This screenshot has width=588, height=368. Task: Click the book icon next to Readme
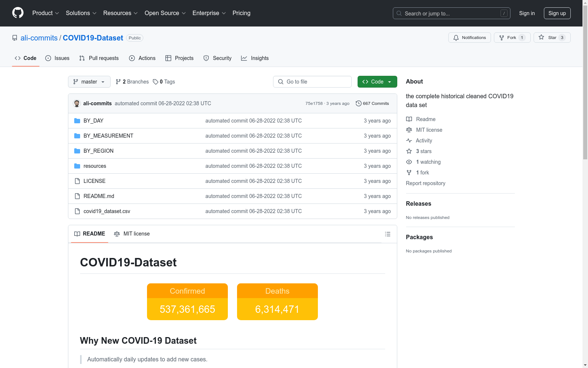click(409, 119)
